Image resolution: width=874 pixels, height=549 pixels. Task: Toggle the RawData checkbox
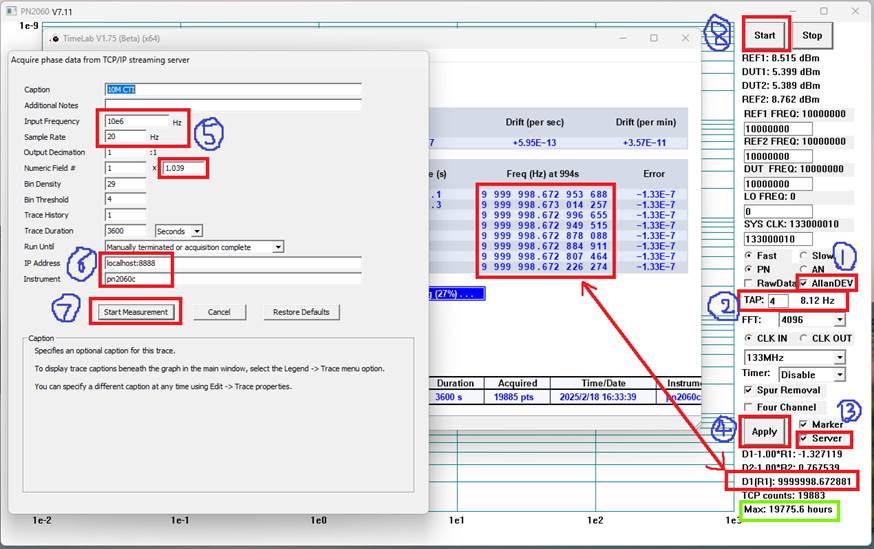[x=748, y=283]
